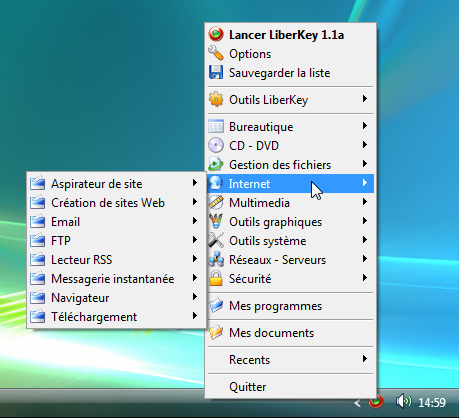Click the Lecteur RSS folder icon
Image resolution: width=459 pixels, height=418 pixels.
pyautogui.click(x=38, y=259)
